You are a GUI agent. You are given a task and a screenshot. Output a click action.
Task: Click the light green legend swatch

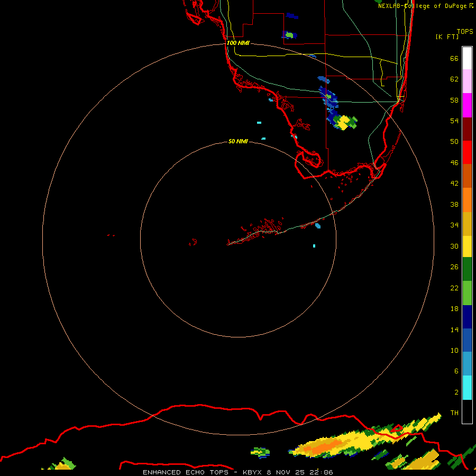click(467, 293)
